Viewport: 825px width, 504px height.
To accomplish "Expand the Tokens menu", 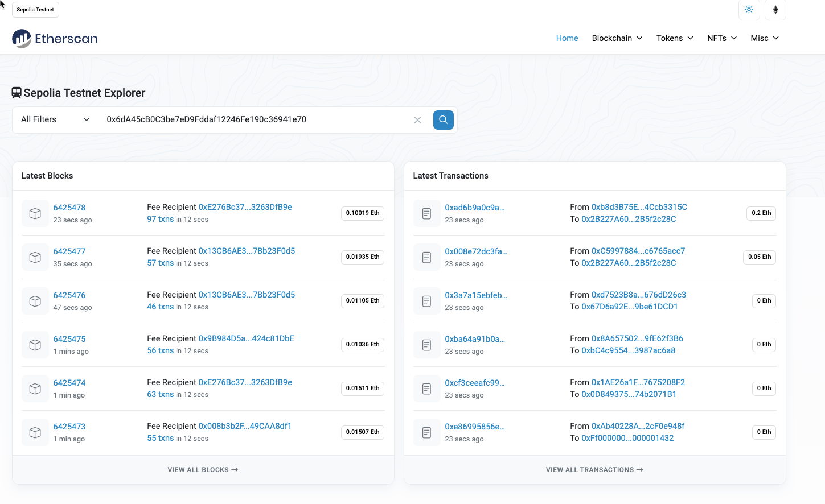I will [675, 38].
